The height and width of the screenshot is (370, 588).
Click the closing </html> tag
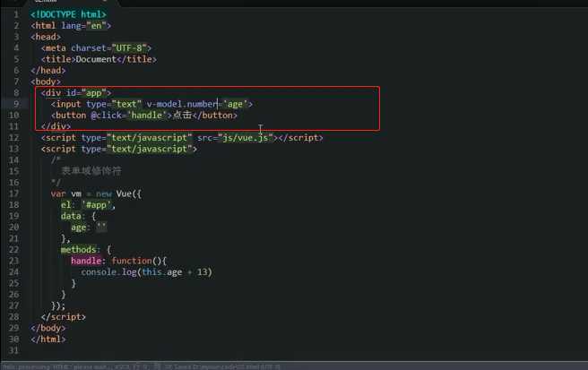click(x=48, y=340)
